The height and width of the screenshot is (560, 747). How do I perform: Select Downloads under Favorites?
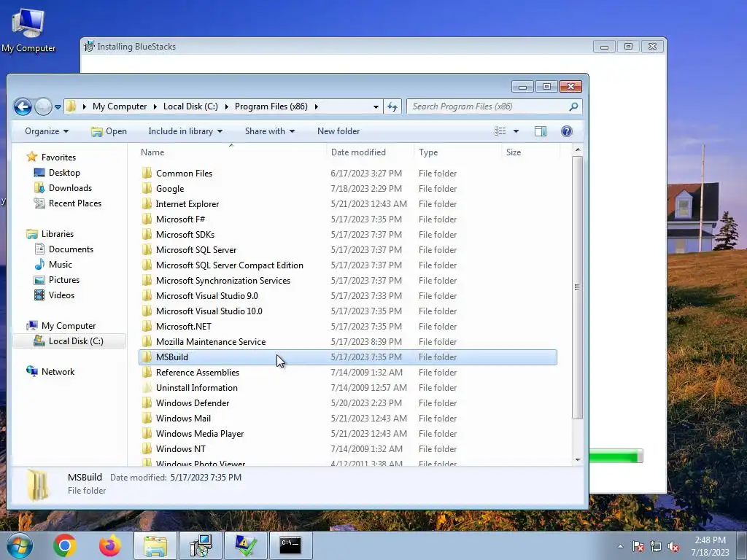[70, 188]
